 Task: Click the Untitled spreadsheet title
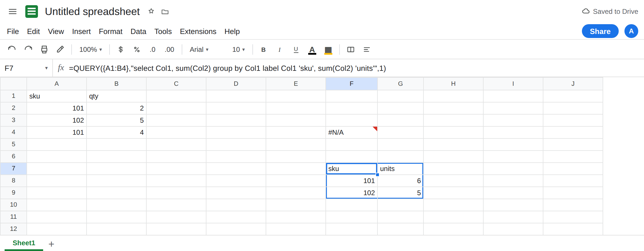(92, 12)
